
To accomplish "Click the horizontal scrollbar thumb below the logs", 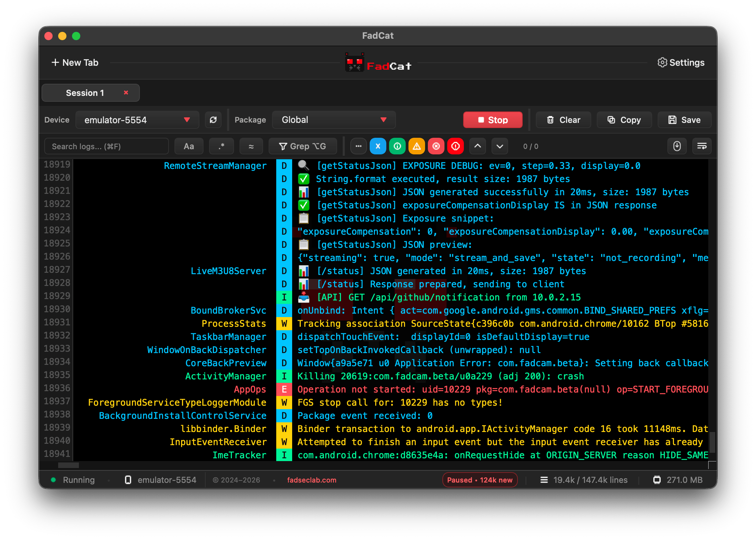I will pos(69,465).
